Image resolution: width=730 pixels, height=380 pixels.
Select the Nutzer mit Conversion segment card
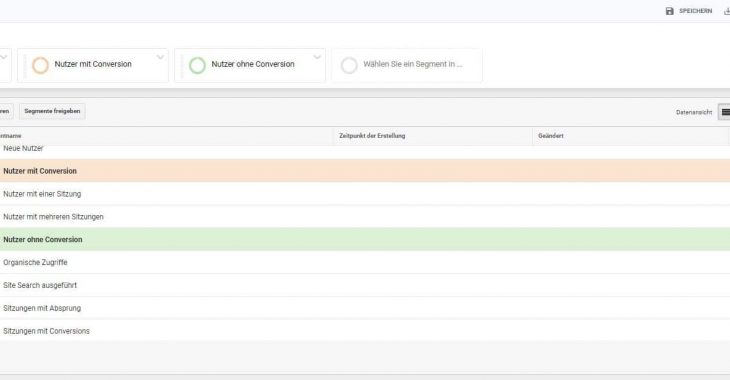point(93,66)
